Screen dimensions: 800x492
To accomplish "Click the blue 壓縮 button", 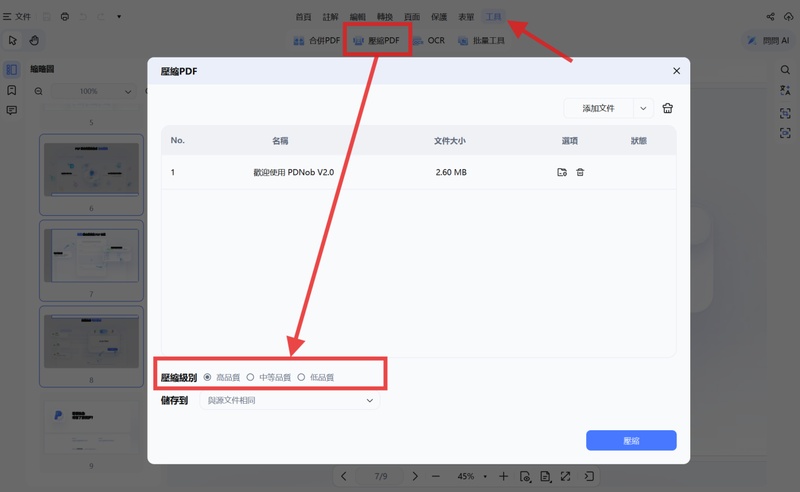I will tap(631, 440).
